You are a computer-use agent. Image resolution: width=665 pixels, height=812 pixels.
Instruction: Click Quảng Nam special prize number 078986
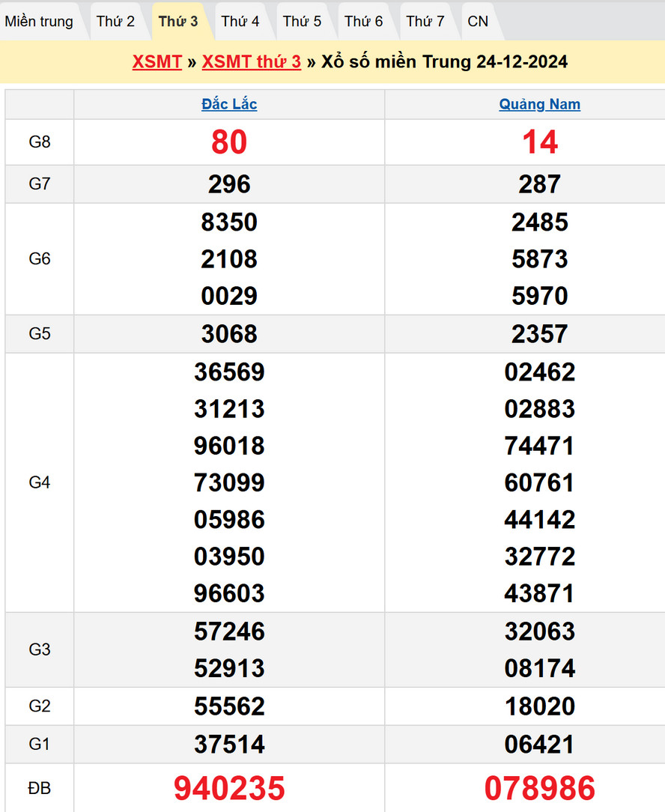[x=539, y=788]
